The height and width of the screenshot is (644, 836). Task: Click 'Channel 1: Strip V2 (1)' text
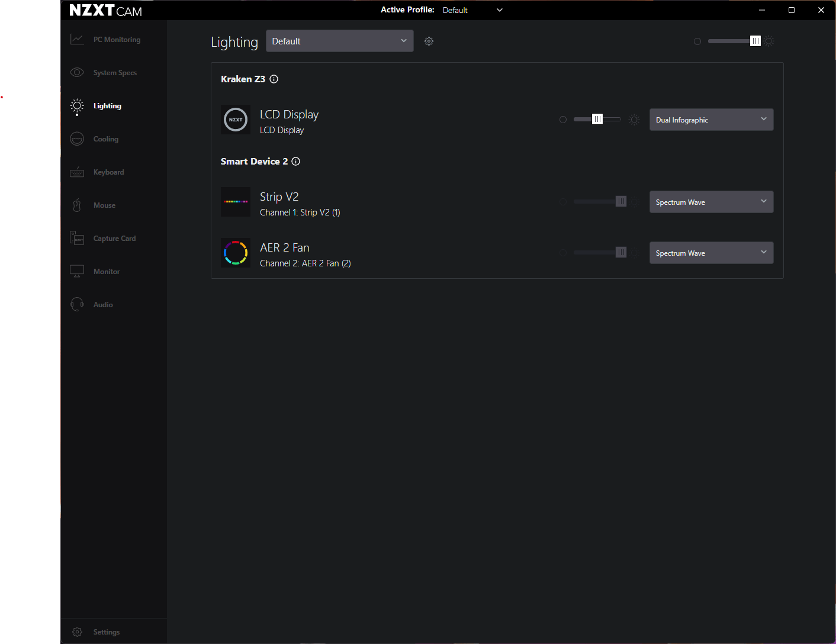300,212
